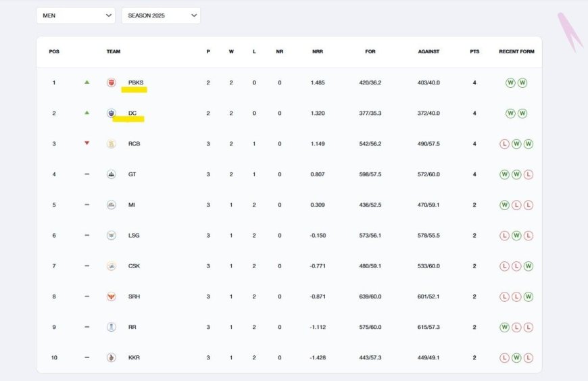The height and width of the screenshot is (381, 588).
Task: Click NRR value -1.112
Action: click(318, 327)
